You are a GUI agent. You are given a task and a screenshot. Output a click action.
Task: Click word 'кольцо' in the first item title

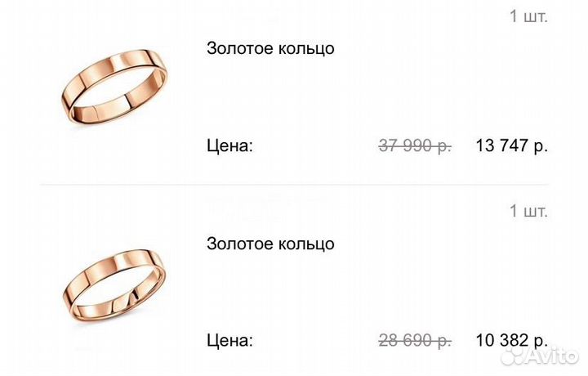tap(305, 49)
